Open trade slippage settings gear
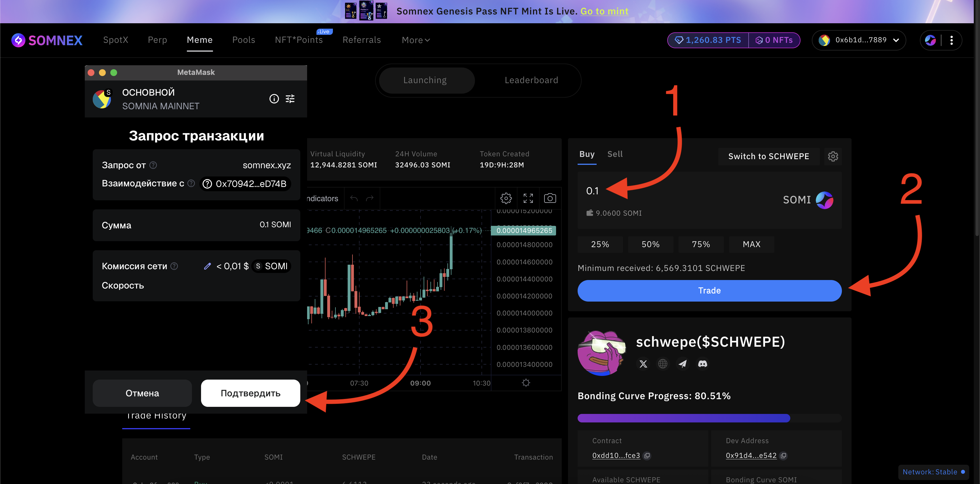The height and width of the screenshot is (484, 980). pos(833,156)
